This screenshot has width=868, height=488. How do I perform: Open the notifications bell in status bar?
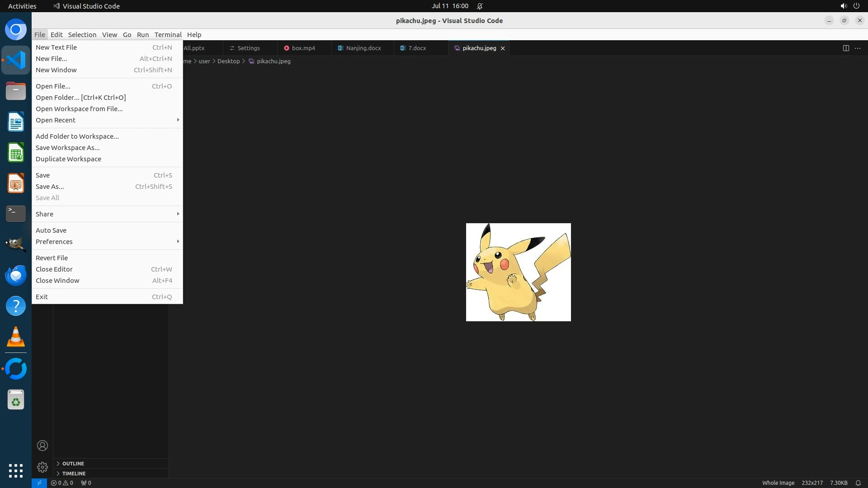(x=858, y=483)
